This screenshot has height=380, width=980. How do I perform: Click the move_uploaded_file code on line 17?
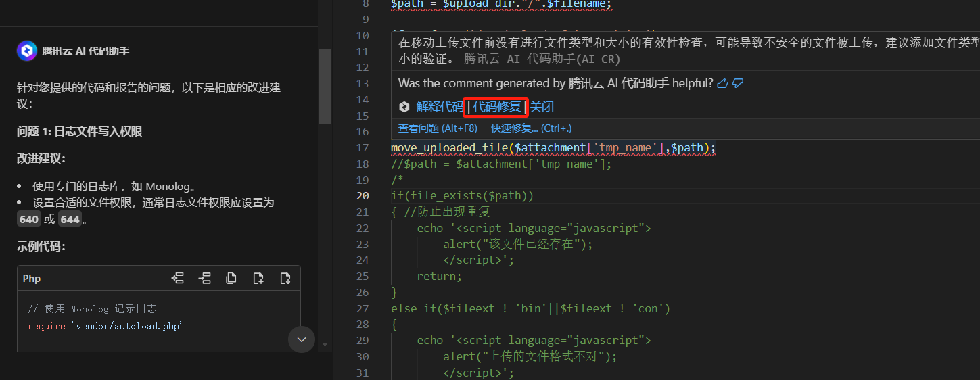click(x=553, y=147)
